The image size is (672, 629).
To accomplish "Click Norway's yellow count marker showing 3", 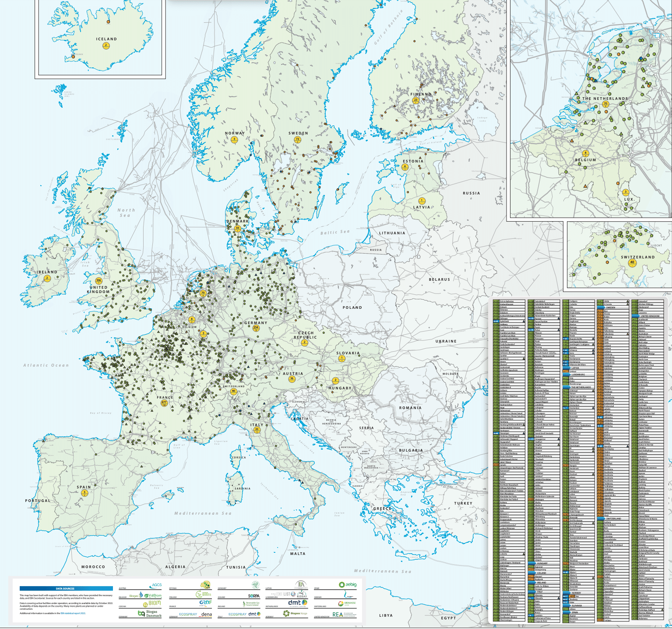I will coord(234,140).
